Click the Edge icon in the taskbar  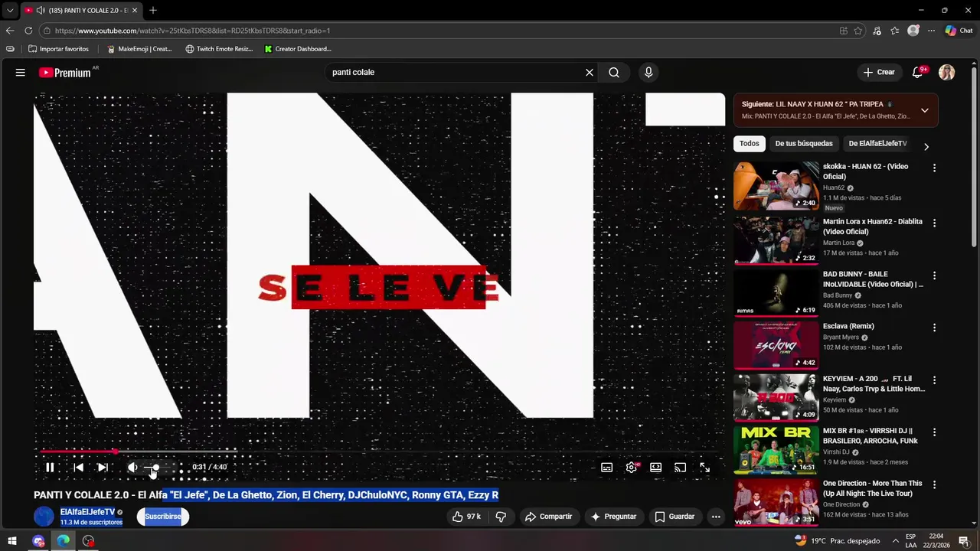tap(64, 541)
